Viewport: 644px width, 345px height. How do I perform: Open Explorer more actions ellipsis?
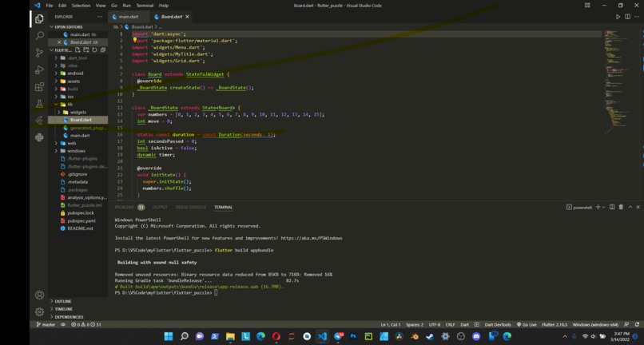pyautogui.click(x=100, y=17)
